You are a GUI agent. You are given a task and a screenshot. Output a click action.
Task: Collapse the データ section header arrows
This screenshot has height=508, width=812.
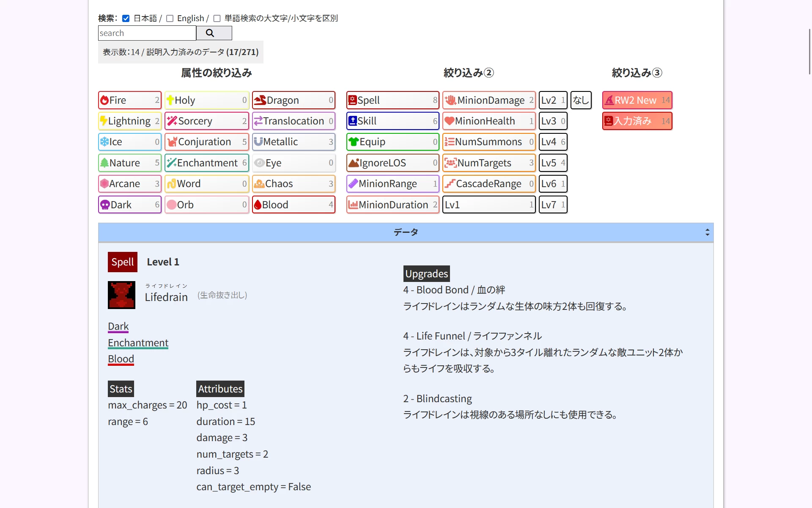click(x=707, y=232)
